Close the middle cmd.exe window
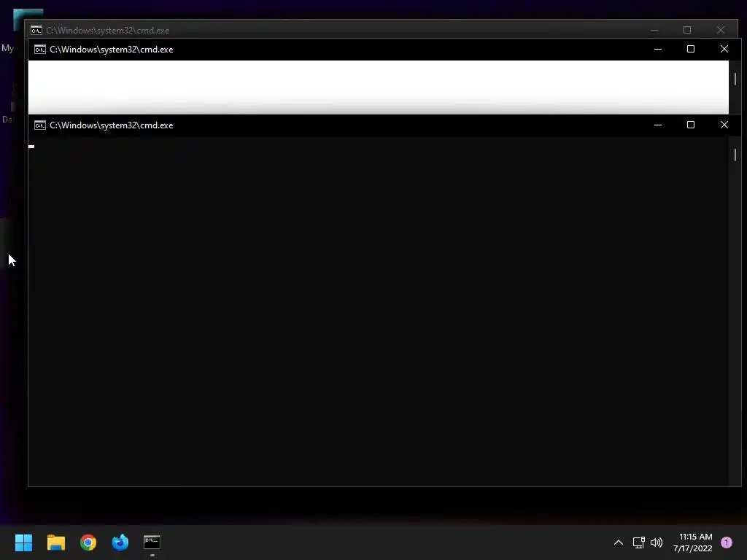Image resolution: width=747 pixels, height=560 pixels. tap(724, 50)
